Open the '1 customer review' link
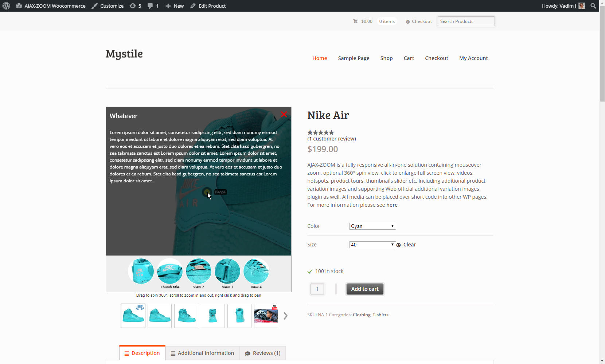This screenshot has height=364, width=605. point(332,139)
